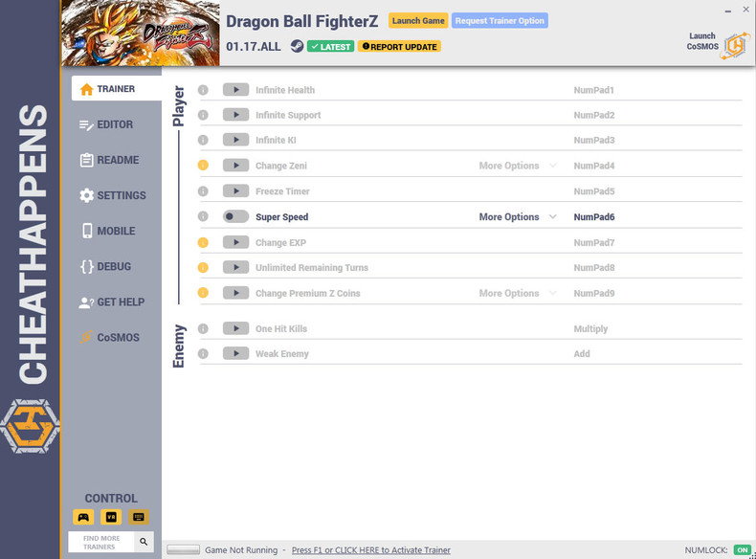Click the search magnifier icon

click(x=144, y=542)
